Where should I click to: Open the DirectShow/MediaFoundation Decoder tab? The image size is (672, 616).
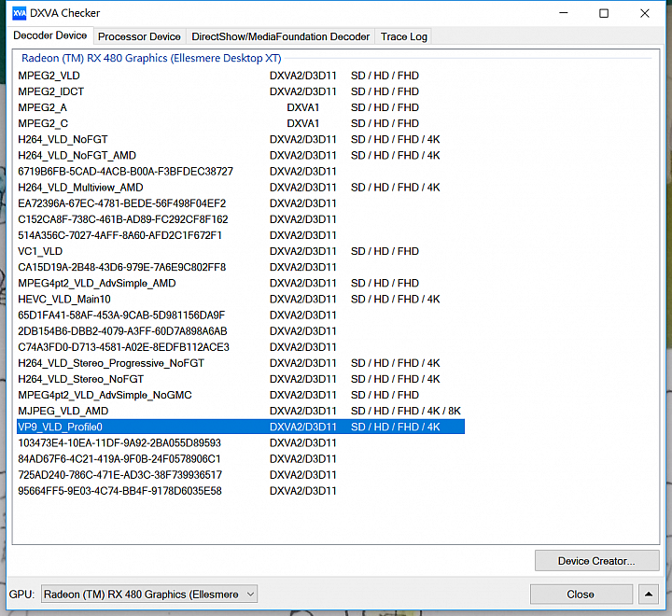click(x=280, y=36)
